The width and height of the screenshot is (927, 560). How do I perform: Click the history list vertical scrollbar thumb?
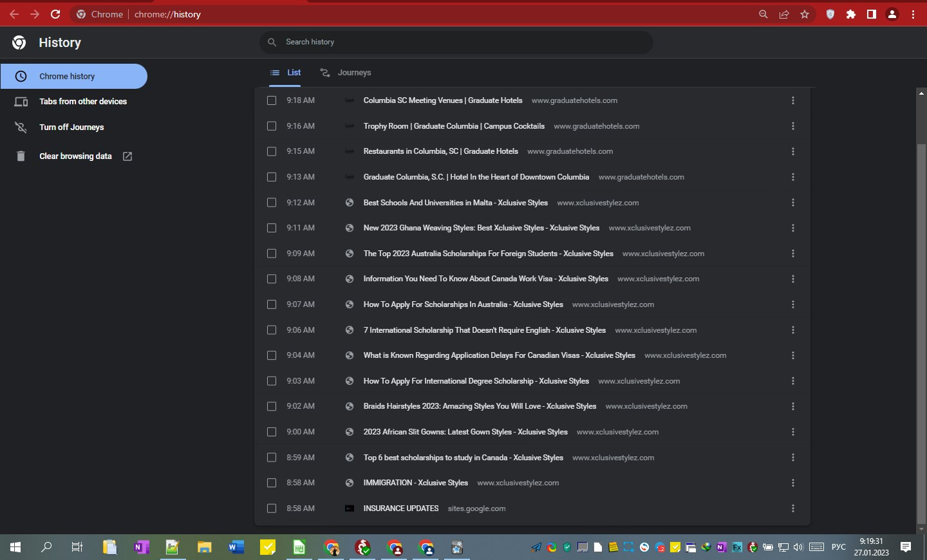(921, 333)
